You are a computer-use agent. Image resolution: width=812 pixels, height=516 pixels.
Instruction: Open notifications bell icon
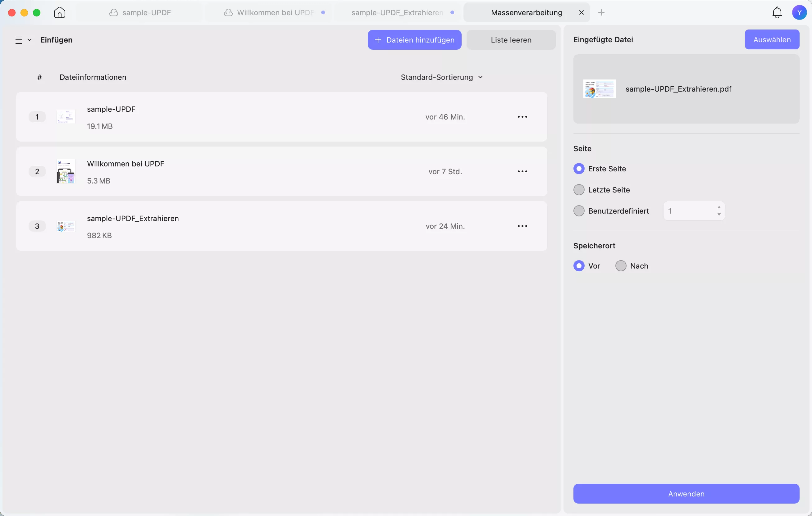777,13
